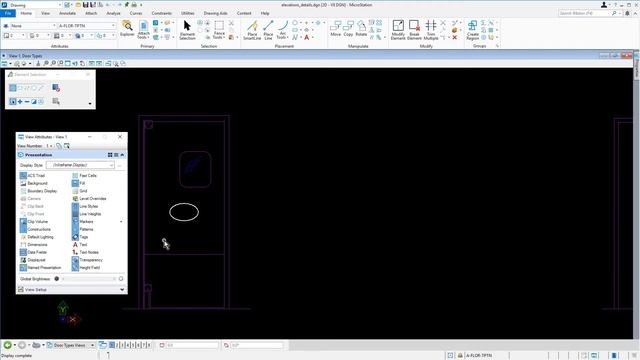640x360 pixels.
Task: Toggle Transparency in View Attributes
Action: click(87, 260)
